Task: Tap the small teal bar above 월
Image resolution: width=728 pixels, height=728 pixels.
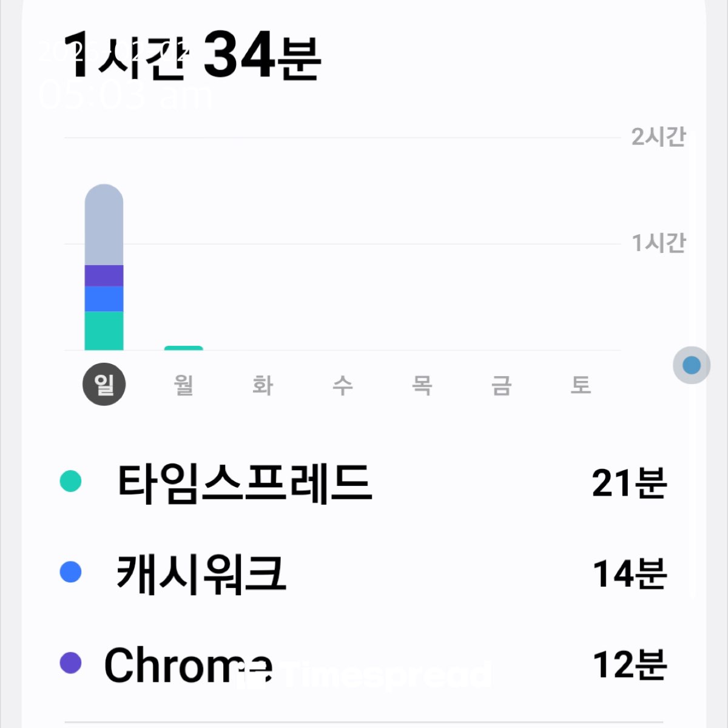Action: click(x=184, y=348)
